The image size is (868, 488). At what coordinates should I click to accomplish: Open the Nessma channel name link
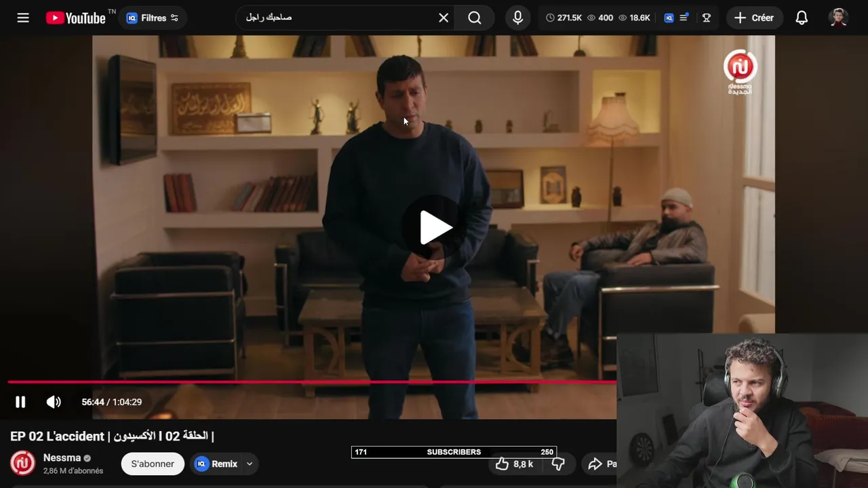[62, 457]
